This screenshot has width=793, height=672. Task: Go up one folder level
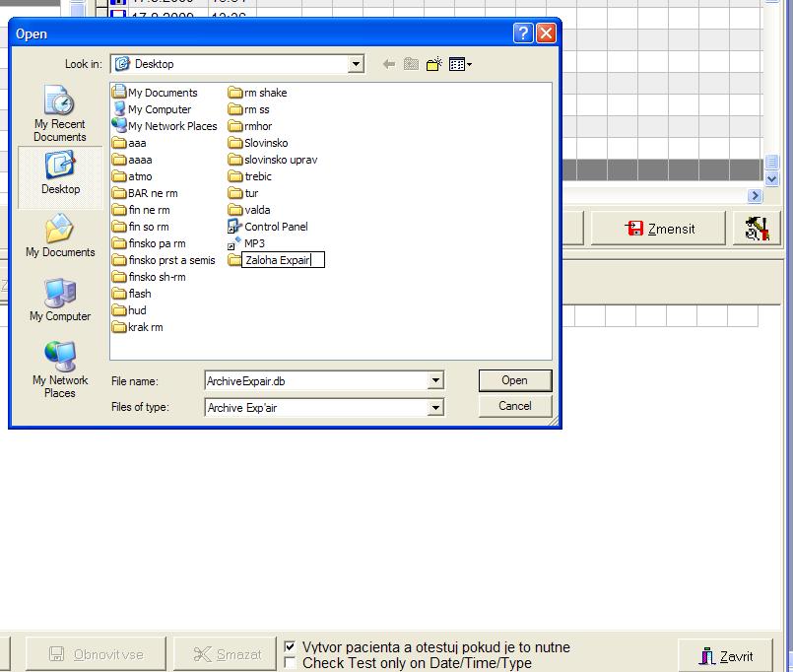(411, 64)
